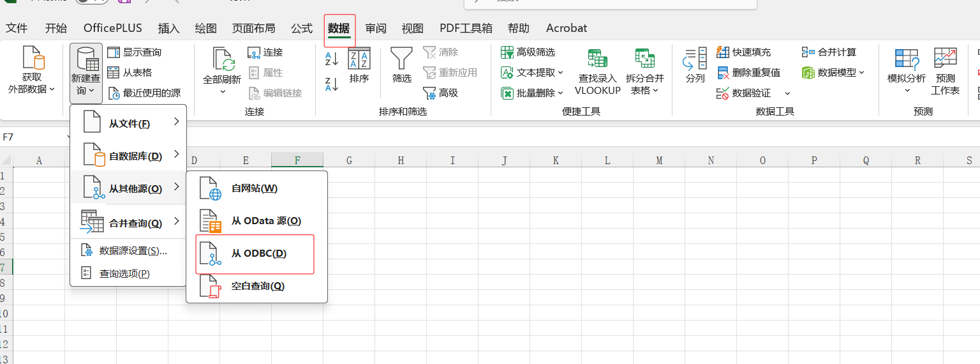Image resolution: width=980 pixels, height=364 pixels.
Task: Switch to the 页面布局 tab
Action: (254, 28)
